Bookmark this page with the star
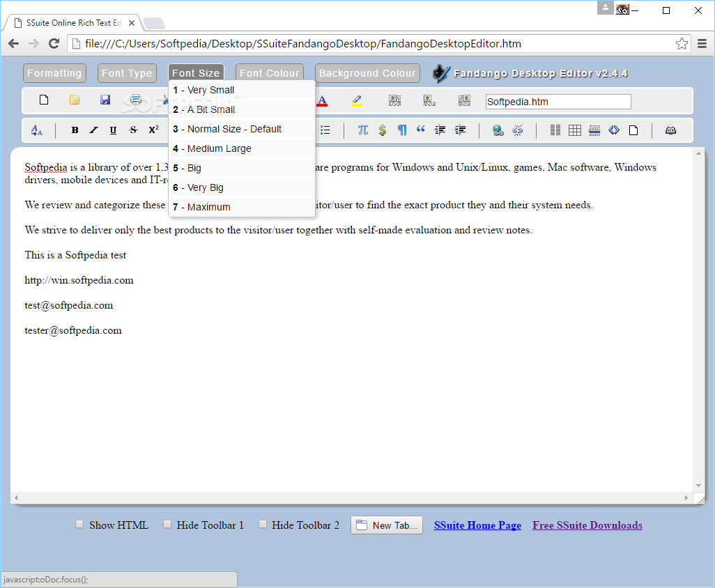The width and height of the screenshot is (715, 588). 682,44
